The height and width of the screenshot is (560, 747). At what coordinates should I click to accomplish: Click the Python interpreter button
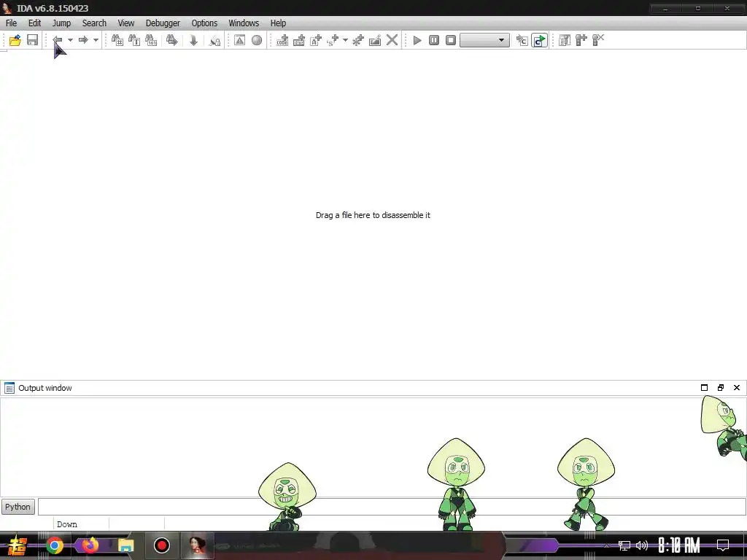coord(18,507)
